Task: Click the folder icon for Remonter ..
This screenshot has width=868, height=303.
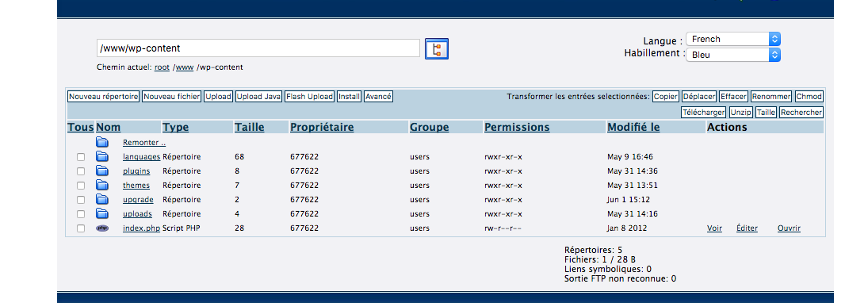Action: tap(102, 142)
